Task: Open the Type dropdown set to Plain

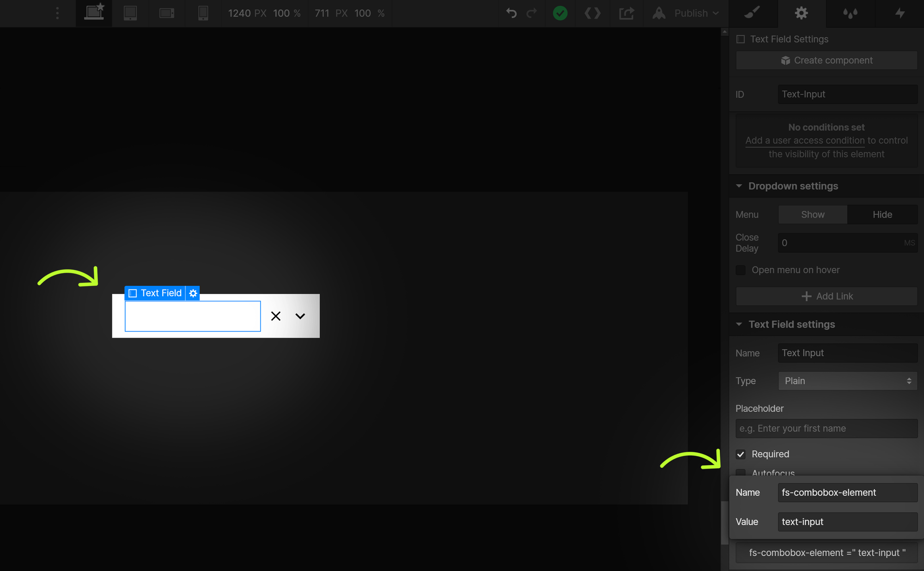Action: coord(847,381)
